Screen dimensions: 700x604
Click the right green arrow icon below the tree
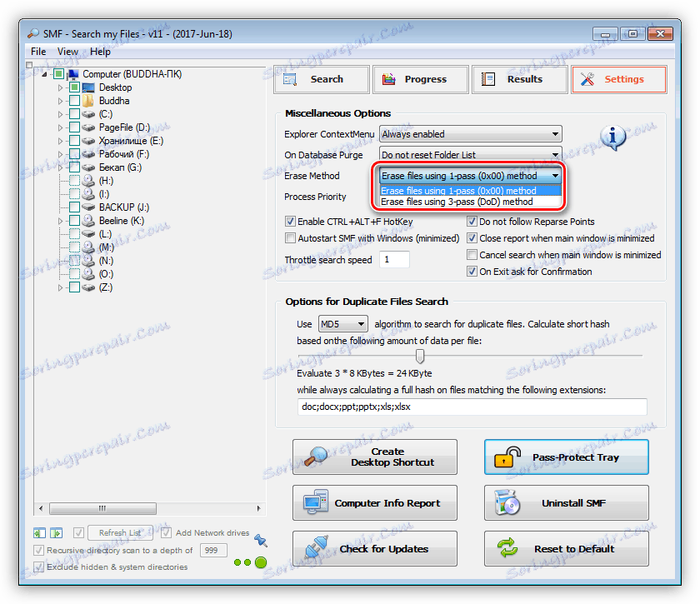56,532
